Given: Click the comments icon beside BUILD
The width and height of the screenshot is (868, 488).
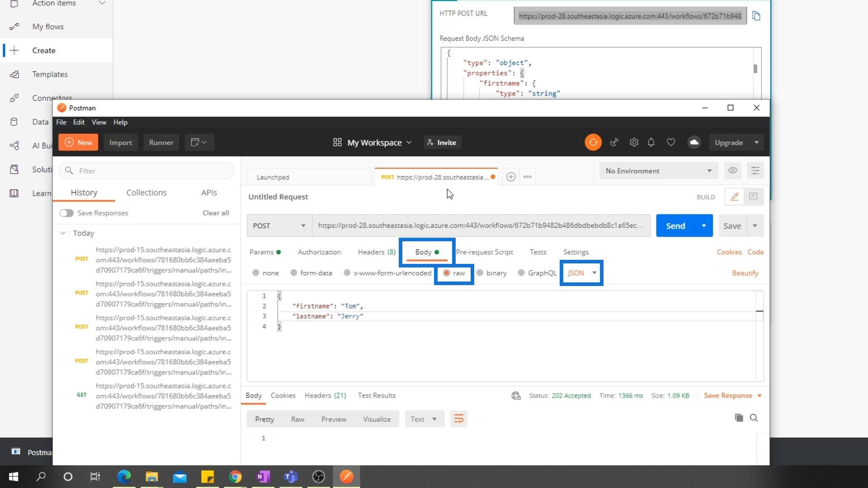Looking at the screenshot, I should (753, 197).
